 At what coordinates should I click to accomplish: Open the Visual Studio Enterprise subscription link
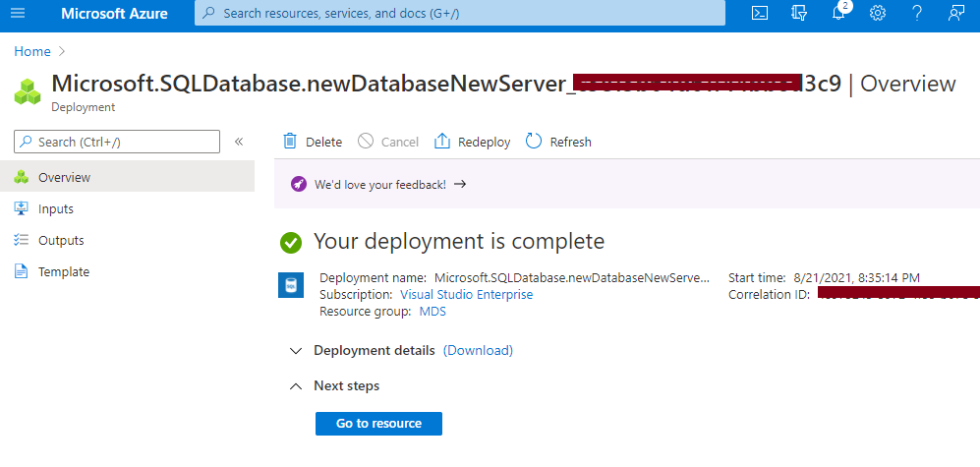pos(466,294)
